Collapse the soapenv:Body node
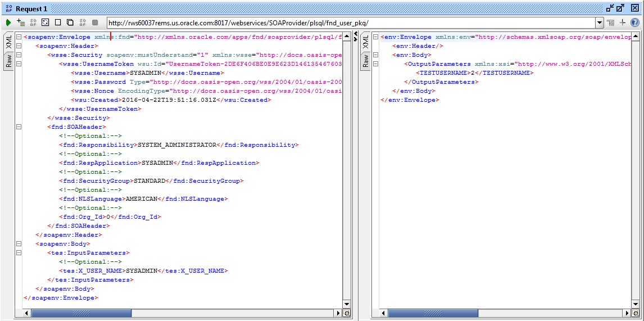Screen dimensions: 644x321 click(x=19, y=244)
